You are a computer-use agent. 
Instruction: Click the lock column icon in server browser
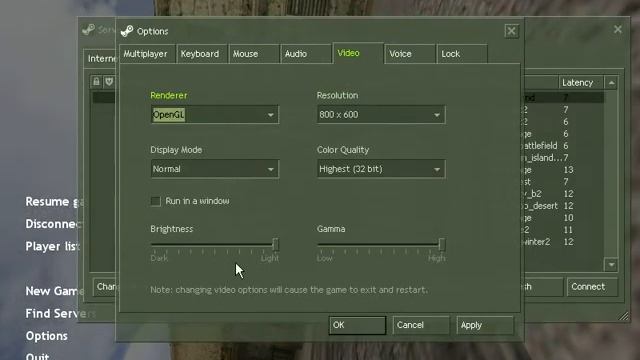coord(96,82)
